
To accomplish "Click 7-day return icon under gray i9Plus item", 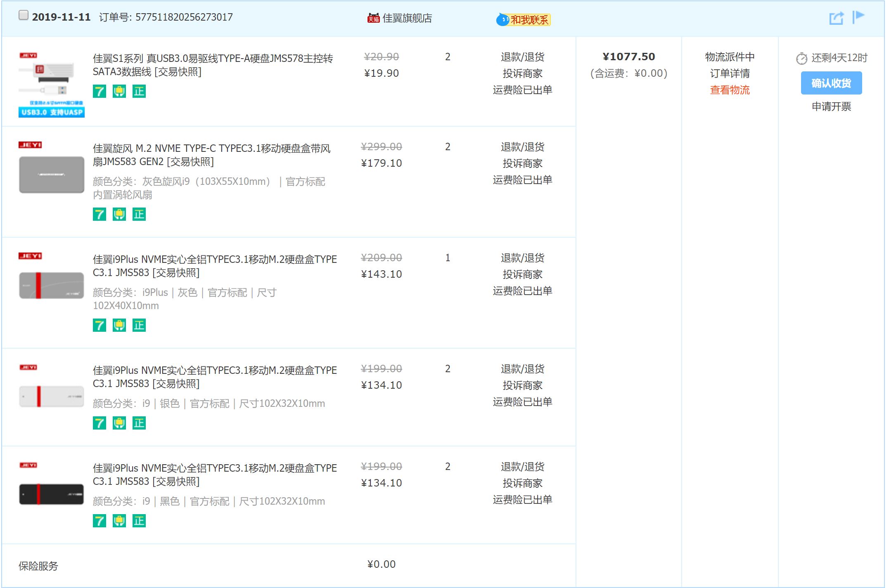I will point(100,325).
